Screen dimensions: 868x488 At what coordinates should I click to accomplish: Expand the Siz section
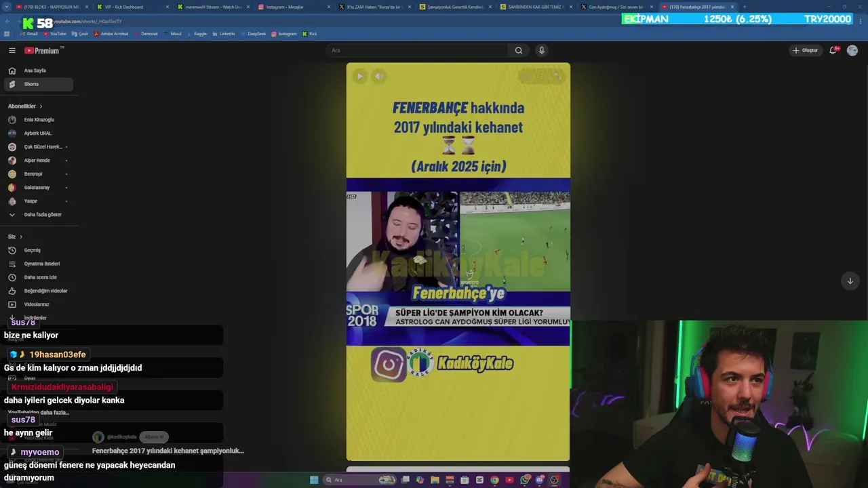click(x=15, y=237)
